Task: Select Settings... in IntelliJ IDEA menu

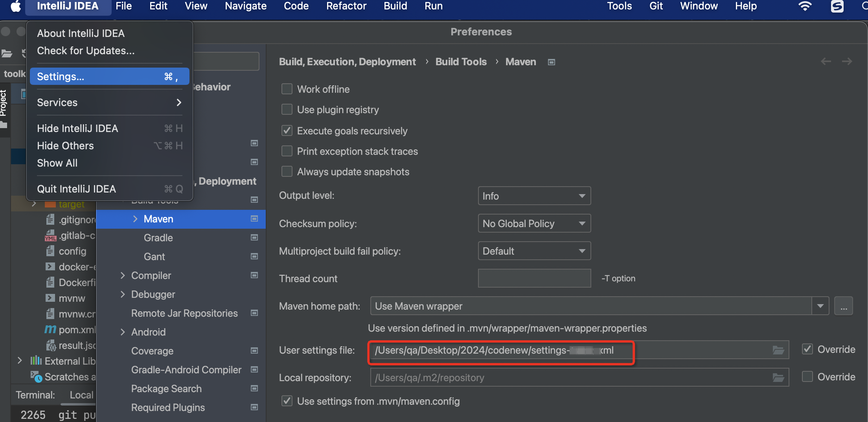Action: [x=110, y=77]
